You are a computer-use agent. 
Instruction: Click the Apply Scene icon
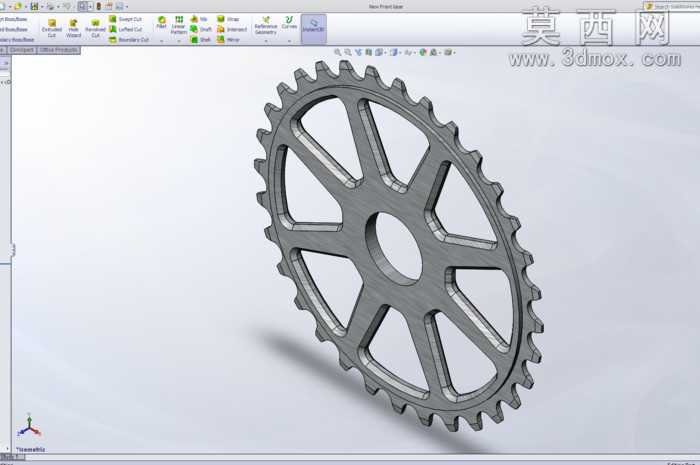click(433, 52)
